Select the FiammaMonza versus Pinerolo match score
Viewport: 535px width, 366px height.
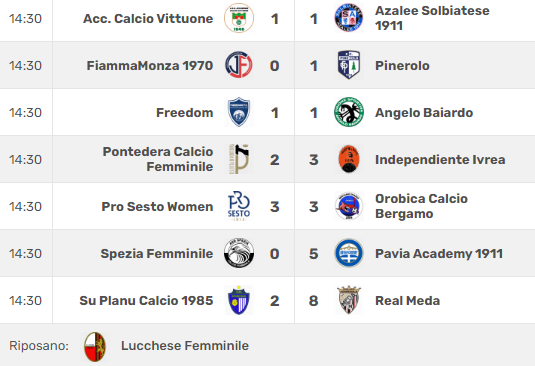tap(294, 65)
